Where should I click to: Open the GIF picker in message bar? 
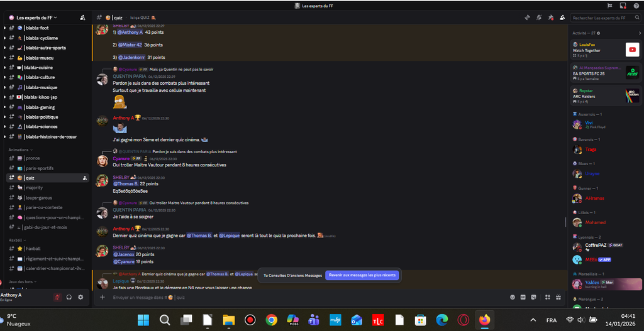pyautogui.click(x=523, y=297)
